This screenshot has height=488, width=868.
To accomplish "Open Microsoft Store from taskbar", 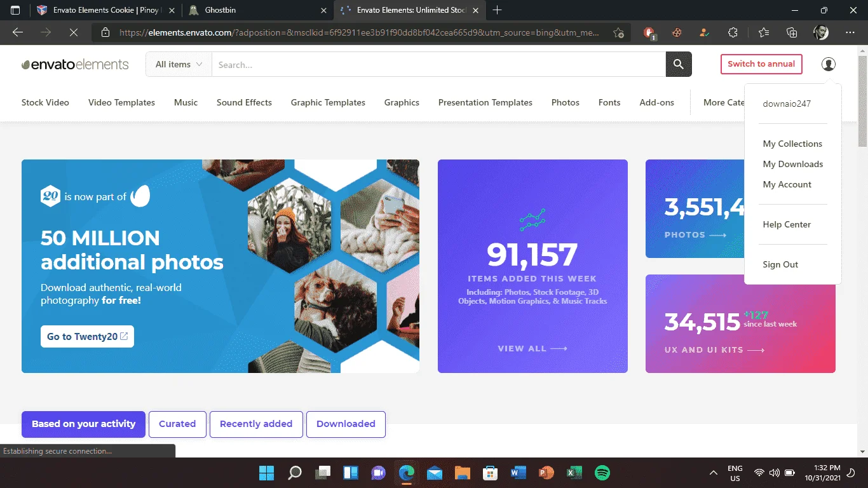I will (490, 473).
